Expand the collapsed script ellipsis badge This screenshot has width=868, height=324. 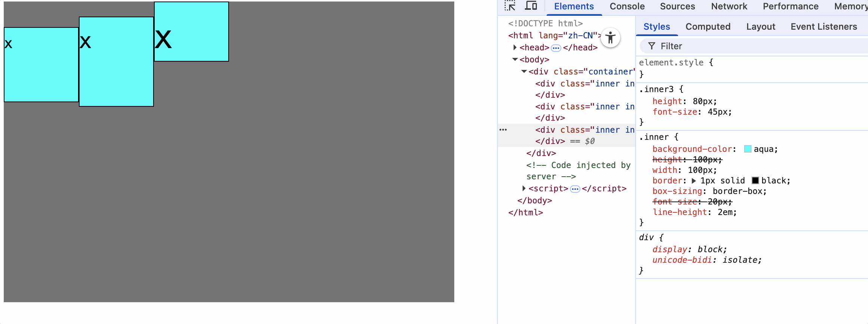point(575,189)
